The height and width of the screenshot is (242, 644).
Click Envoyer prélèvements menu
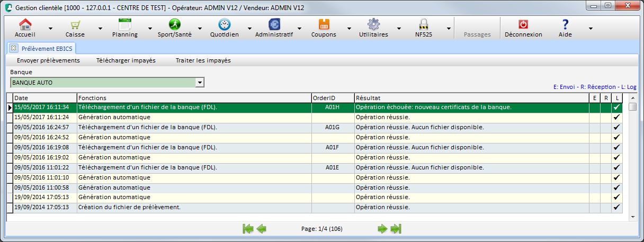[x=48, y=60]
